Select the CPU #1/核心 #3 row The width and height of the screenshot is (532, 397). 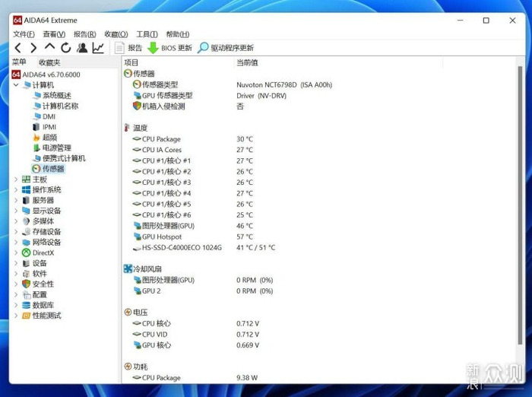(193, 183)
